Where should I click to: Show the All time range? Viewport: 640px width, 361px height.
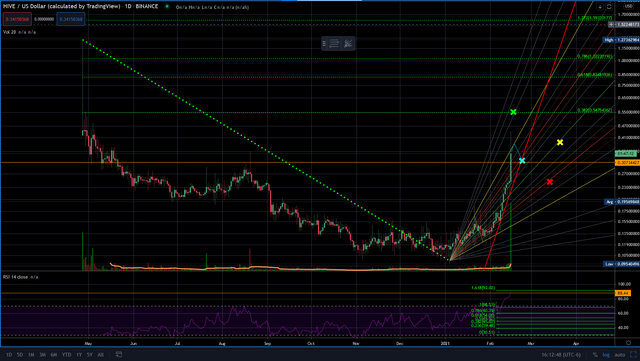(x=100, y=355)
